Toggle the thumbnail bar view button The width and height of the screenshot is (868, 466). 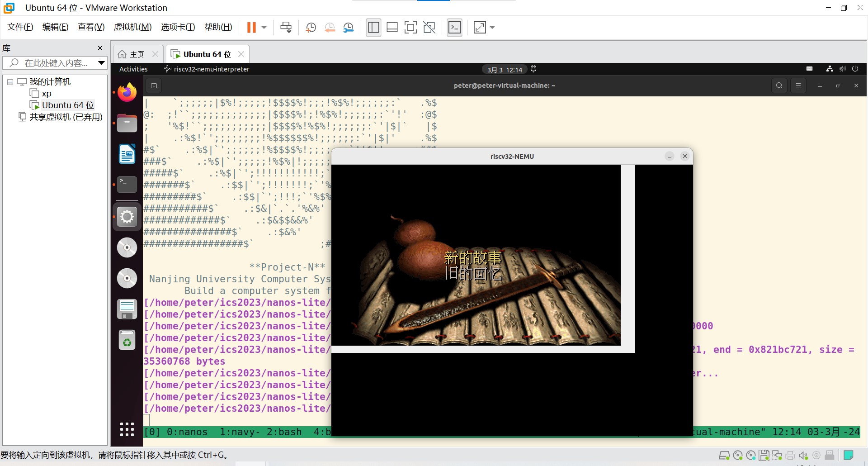click(392, 28)
